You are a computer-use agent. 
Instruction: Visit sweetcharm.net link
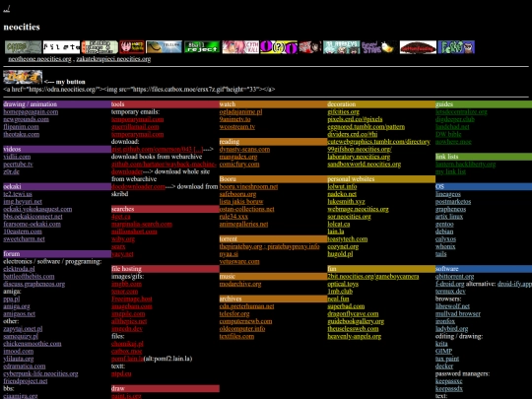24,238
